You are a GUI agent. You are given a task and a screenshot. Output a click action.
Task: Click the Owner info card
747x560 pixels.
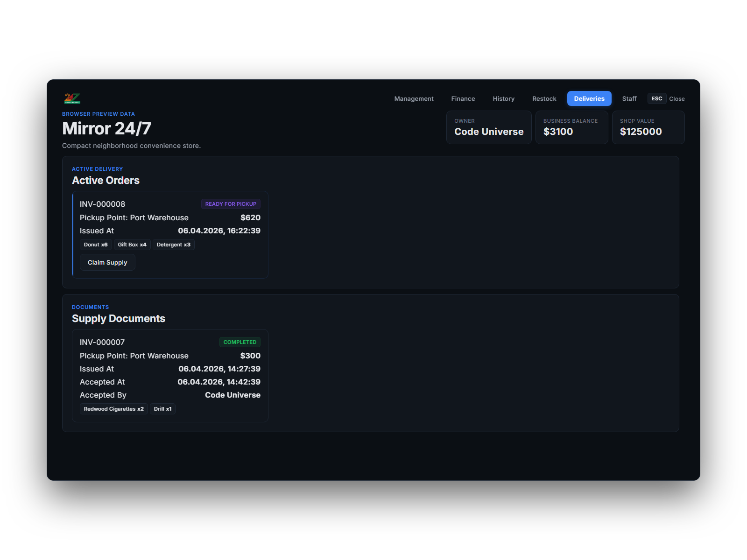488,127
